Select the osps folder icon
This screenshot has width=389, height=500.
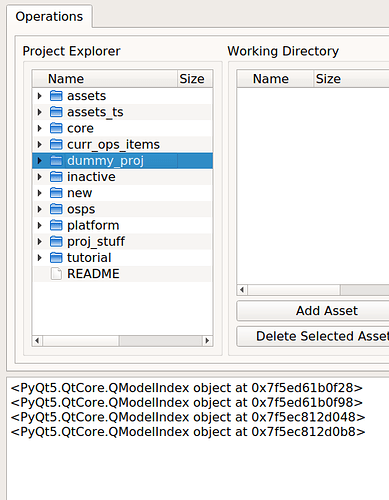click(x=56, y=209)
